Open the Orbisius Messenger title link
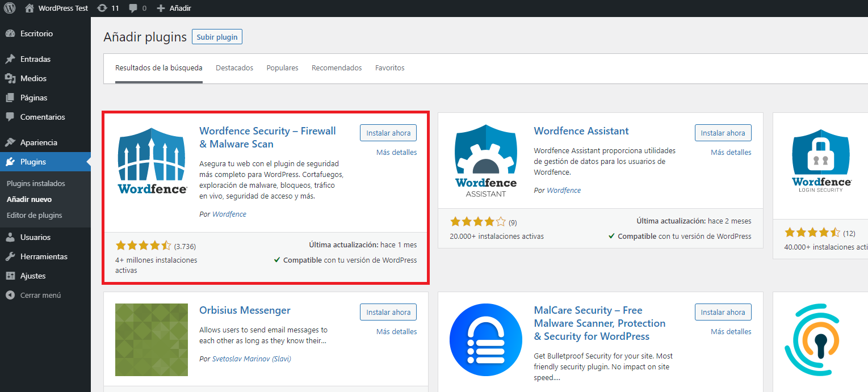This screenshot has height=392, width=868. point(245,310)
